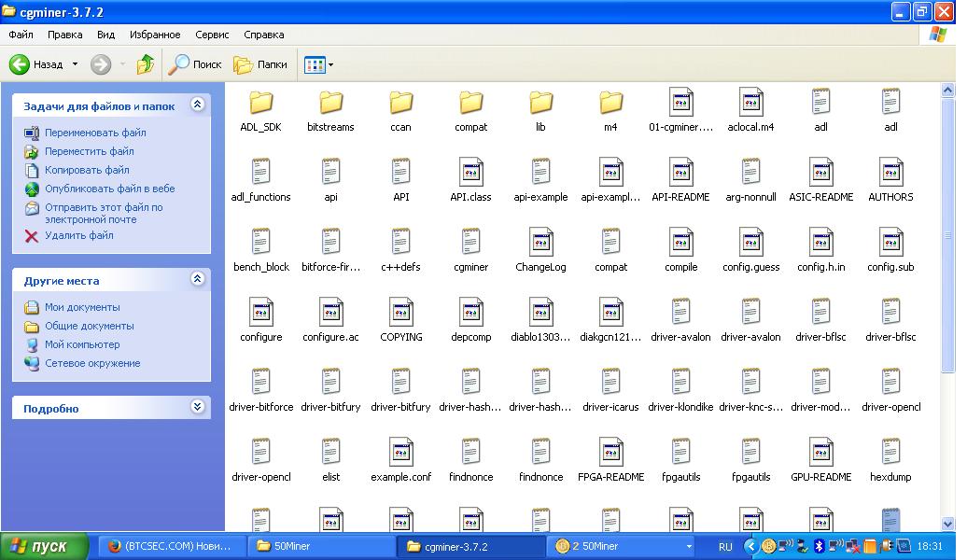This screenshot has height=560, width=967.
Task: Select the FPGA-README file
Action: [610, 461]
